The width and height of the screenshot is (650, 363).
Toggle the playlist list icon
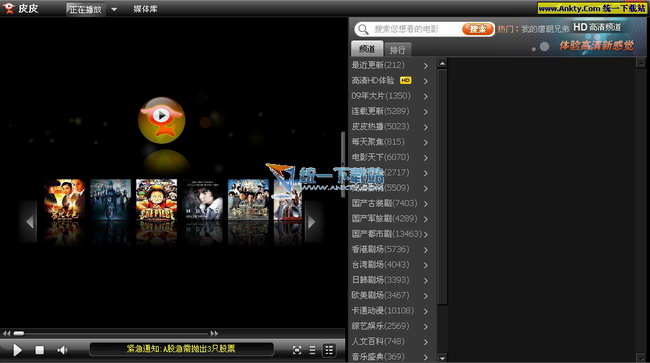313,350
